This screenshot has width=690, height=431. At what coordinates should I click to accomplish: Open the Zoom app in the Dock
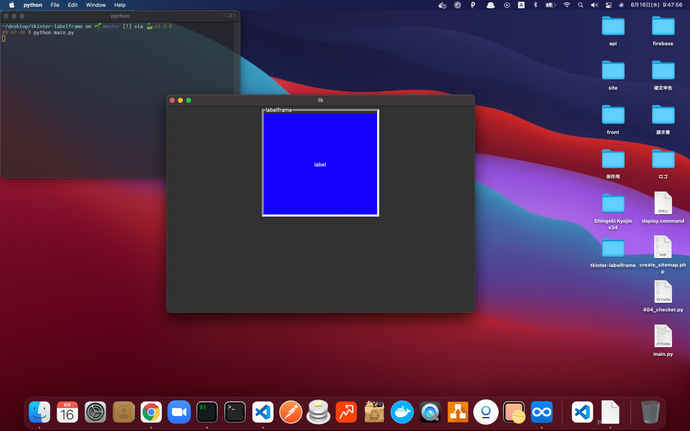tap(179, 413)
